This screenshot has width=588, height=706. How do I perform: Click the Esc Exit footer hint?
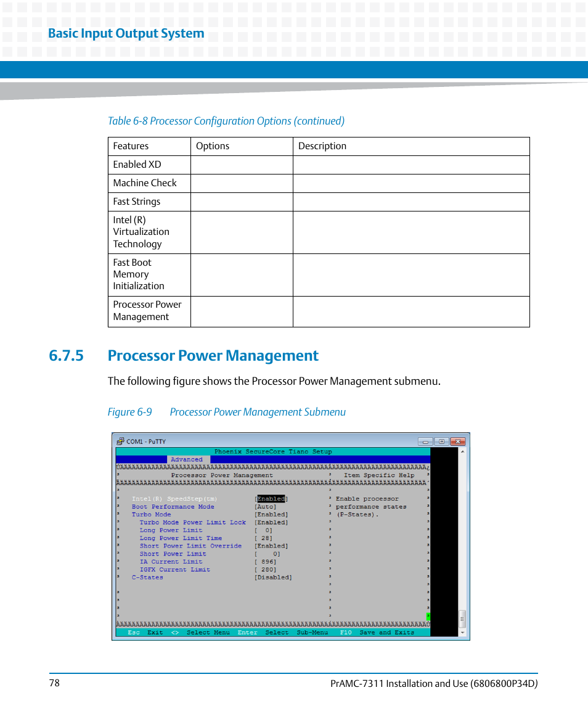point(145,633)
